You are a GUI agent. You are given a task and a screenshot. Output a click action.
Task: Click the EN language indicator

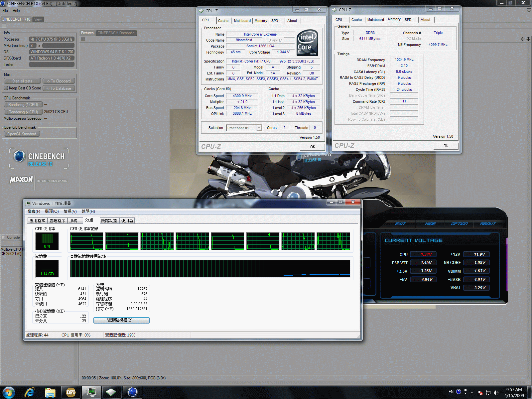tap(451, 392)
